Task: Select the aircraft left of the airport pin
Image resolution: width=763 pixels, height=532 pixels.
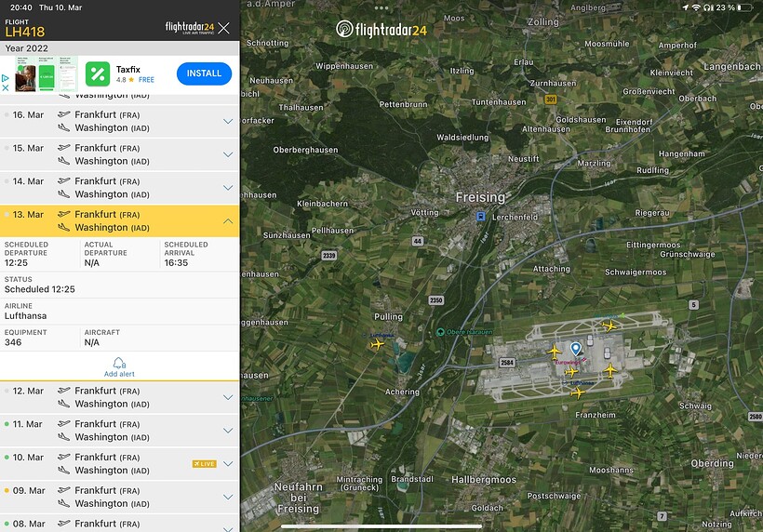Action: pos(555,352)
